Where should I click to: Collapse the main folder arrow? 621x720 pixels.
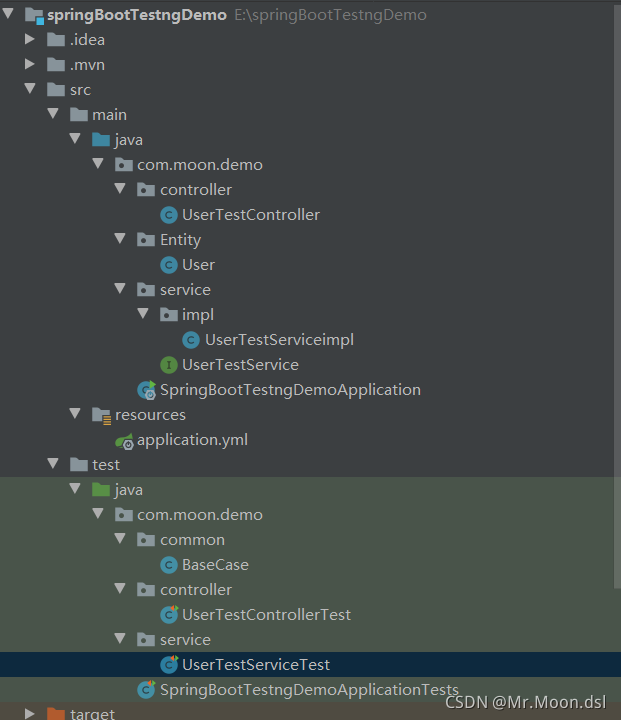click(x=53, y=113)
